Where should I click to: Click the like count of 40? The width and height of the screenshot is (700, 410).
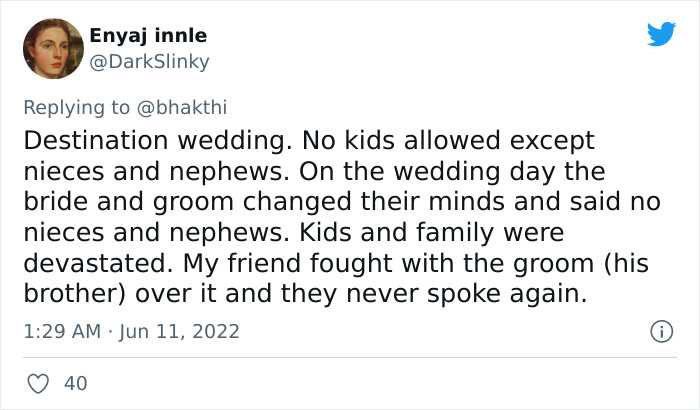click(x=74, y=382)
